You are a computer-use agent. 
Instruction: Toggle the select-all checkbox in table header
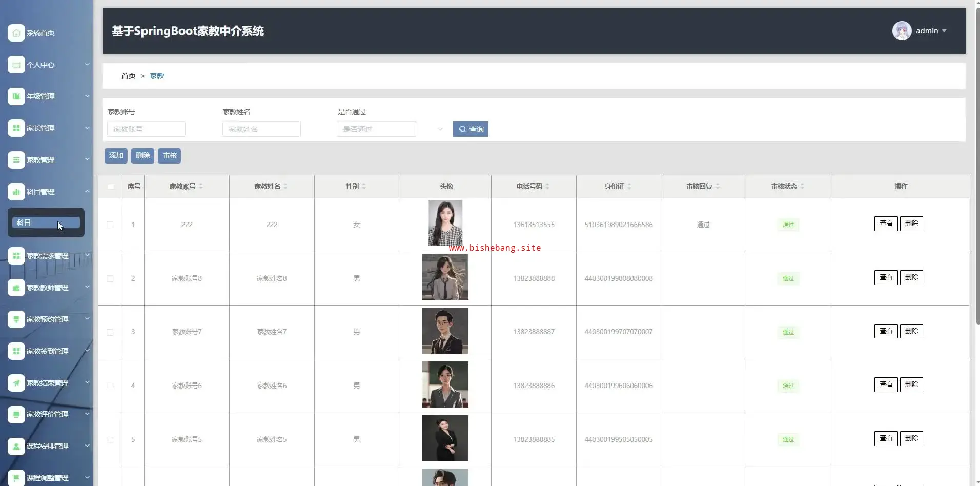[x=111, y=187]
